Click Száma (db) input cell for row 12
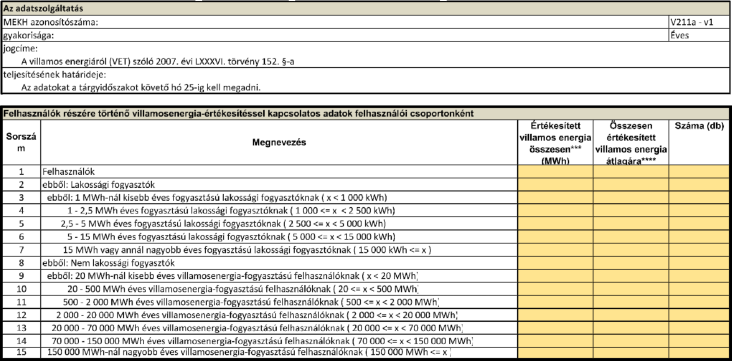The height and width of the screenshot is (361, 732). (699, 315)
